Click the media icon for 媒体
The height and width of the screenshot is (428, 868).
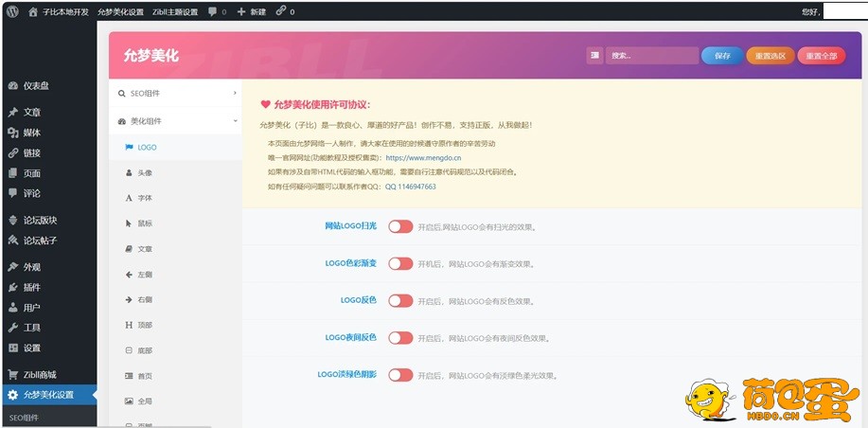(x=13, y=133)
